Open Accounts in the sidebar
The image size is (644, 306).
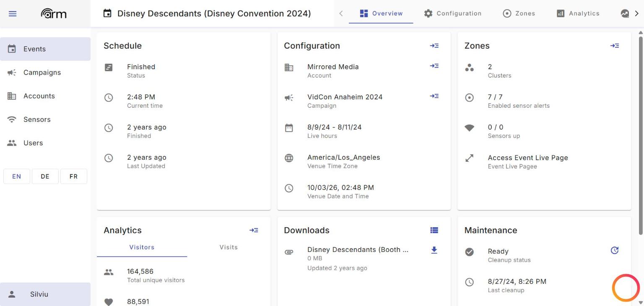coord(45,96)
